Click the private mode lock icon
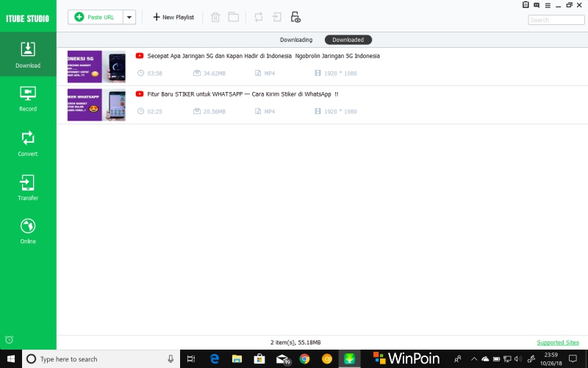The width and height of the screenshot is (588, 368). pos(295,17)
